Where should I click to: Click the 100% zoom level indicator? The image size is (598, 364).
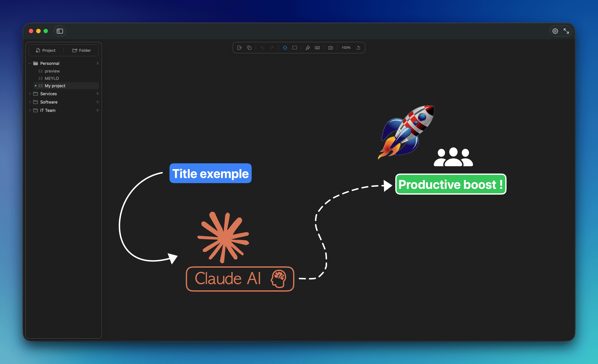coord(346,48)
